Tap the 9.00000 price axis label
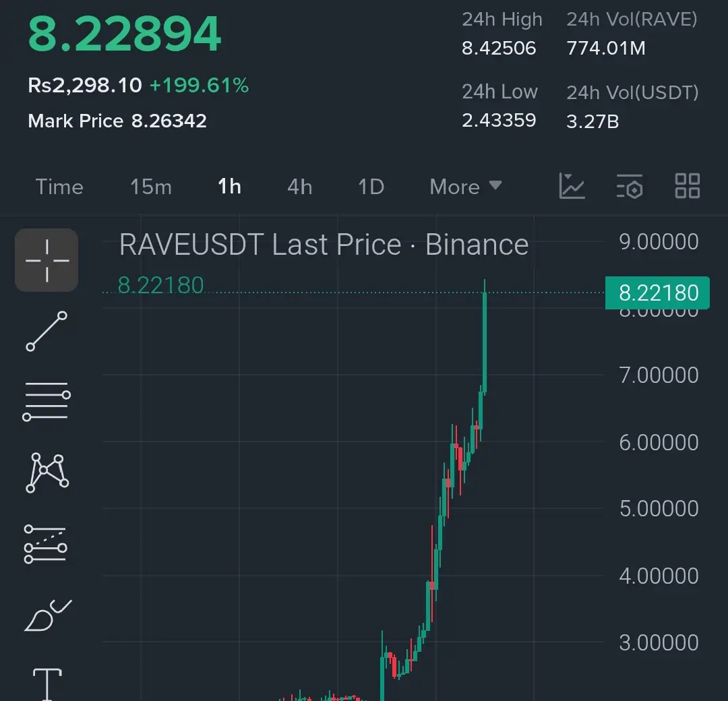This screenshot has height=701, width=728. [659, 242]
